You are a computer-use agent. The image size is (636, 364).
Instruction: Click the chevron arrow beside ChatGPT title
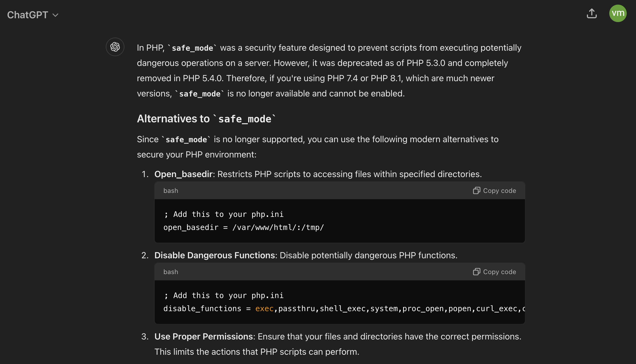[55, 15]
